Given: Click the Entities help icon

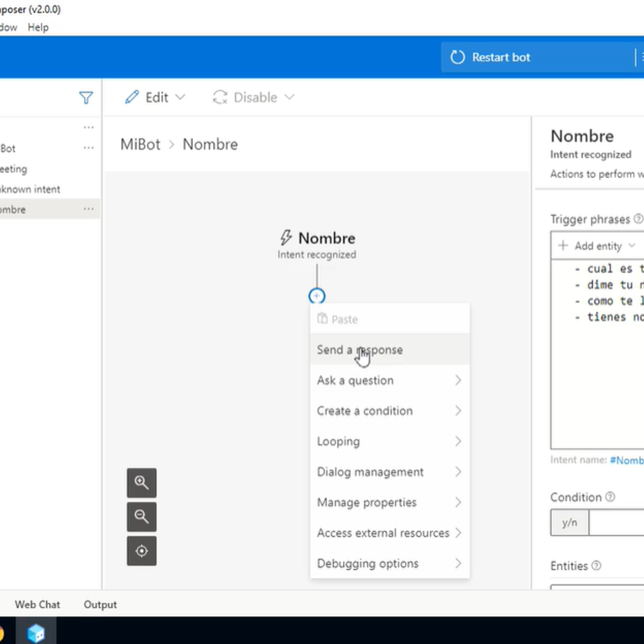Looking at the screenshot, I should pyautogui.click(x=597, y=566).
